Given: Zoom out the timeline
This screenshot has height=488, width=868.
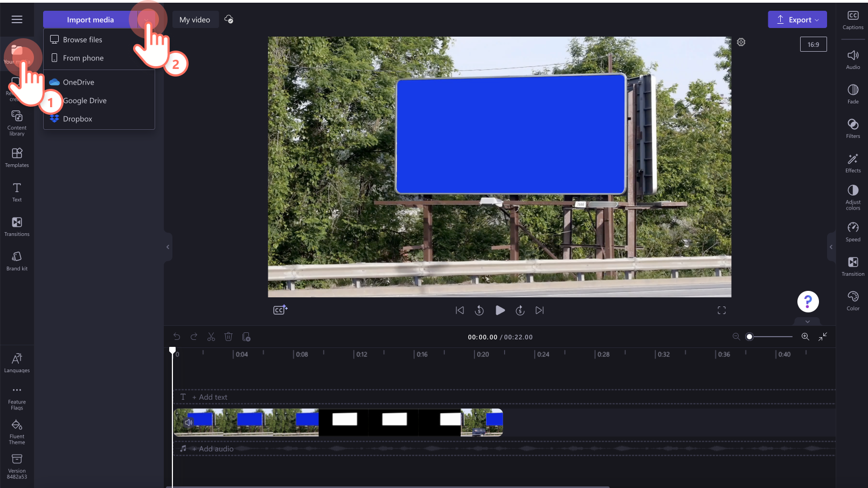Looking at the screenshot, I should 736,337.
